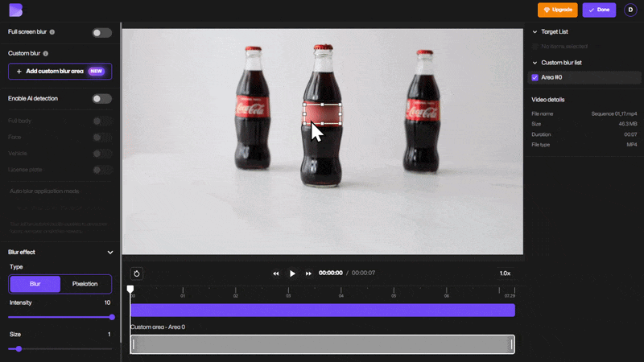Click the Sequence 01_17.mp4 file name
Screen dimensions: 644x362
coord(614,113)
